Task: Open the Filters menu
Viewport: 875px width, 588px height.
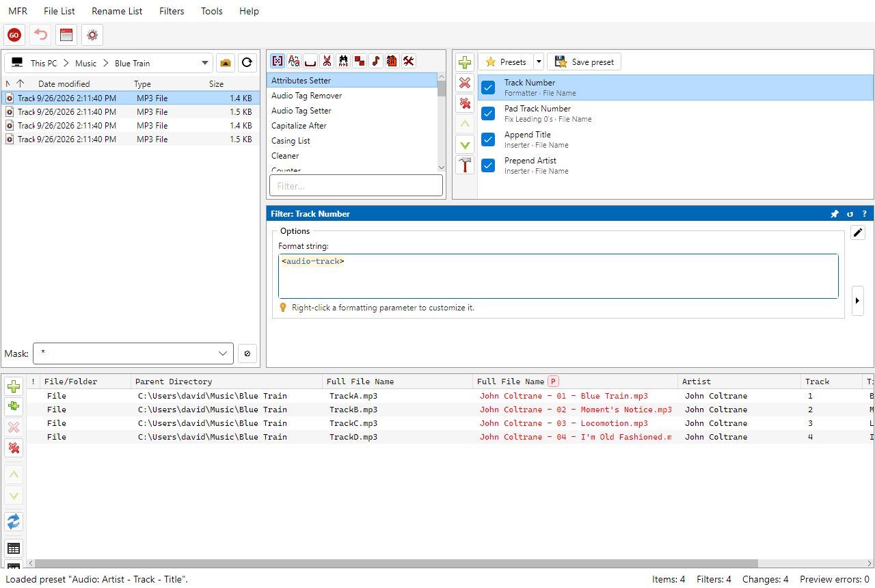Action: [172, 11]
